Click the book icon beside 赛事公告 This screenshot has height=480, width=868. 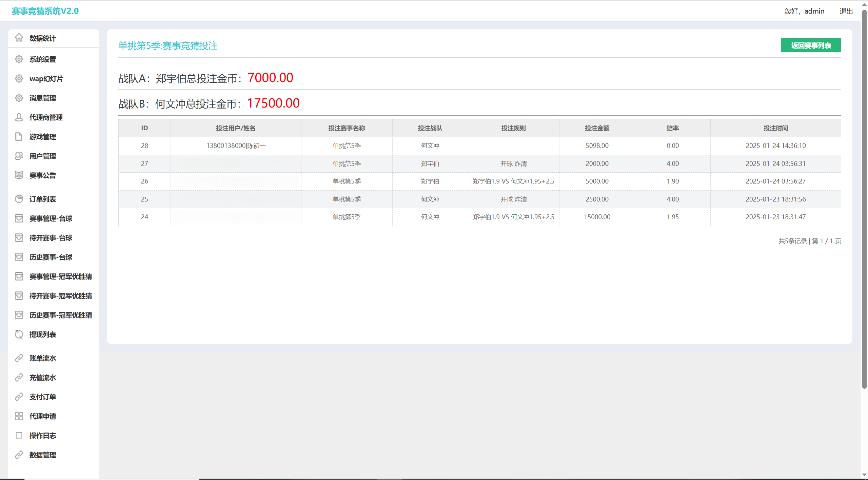pyautogui.click(x=19, y=175)
